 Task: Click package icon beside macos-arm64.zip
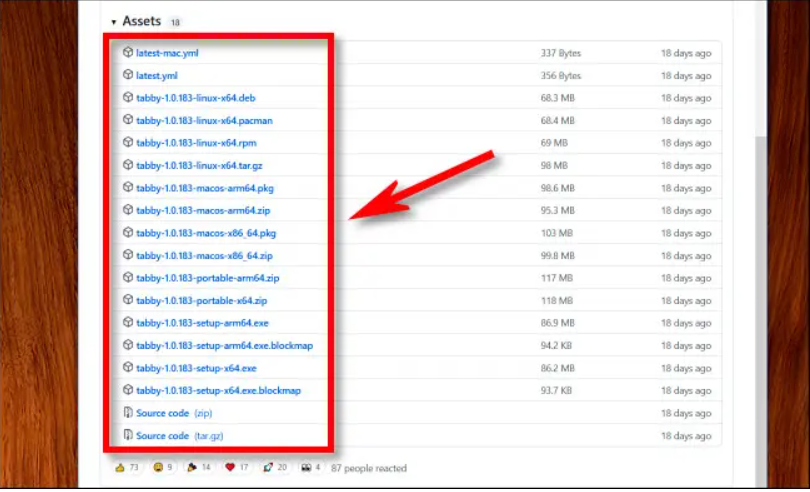coord(128,210)
